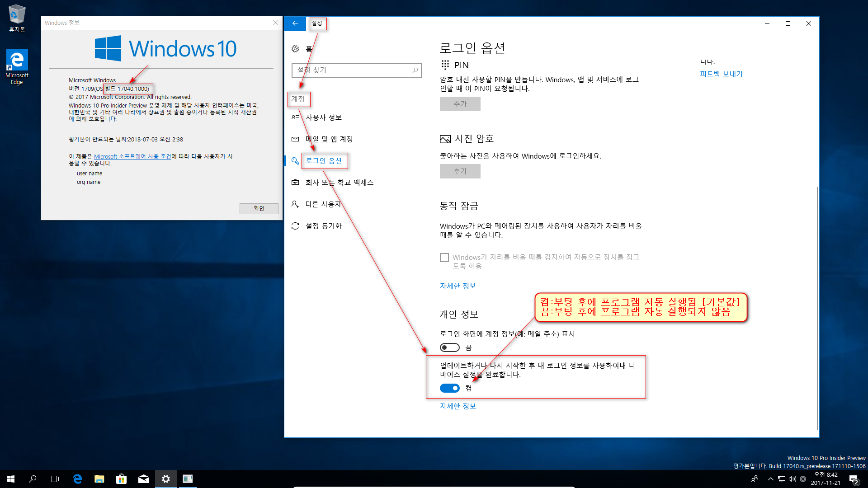Open People icon in system tray

click(755, 479)
